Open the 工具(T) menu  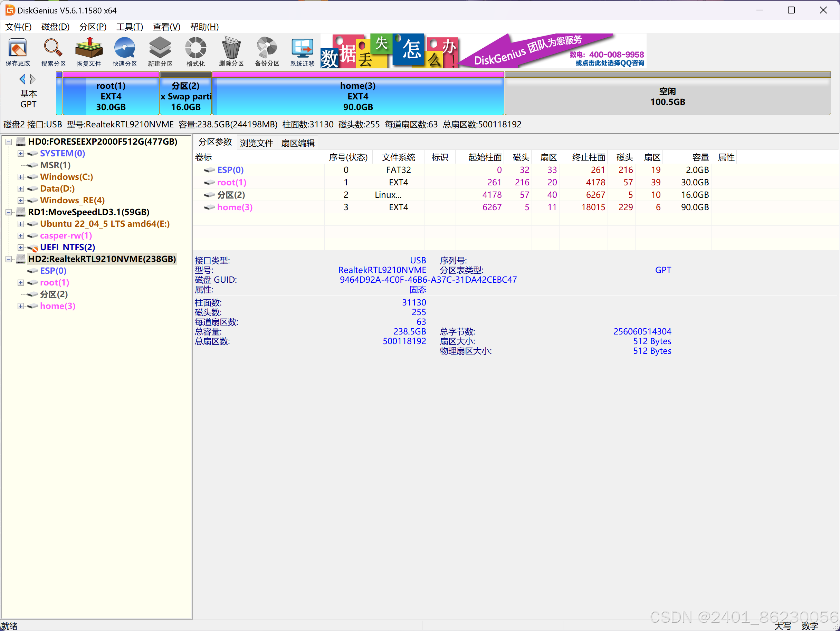[130, 27]
